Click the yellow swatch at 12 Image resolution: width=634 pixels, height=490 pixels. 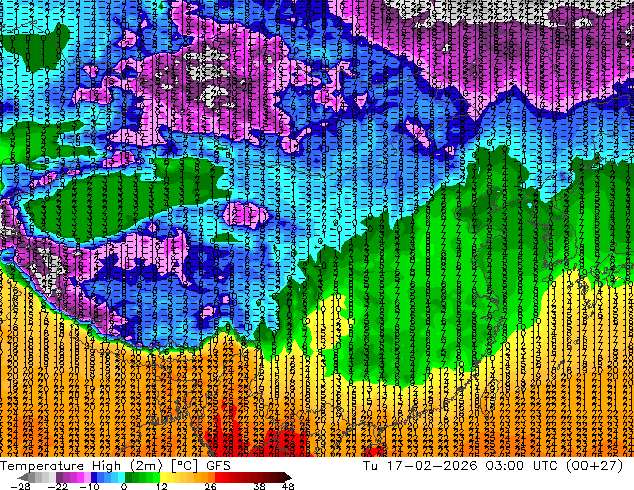tap(163, 477)
